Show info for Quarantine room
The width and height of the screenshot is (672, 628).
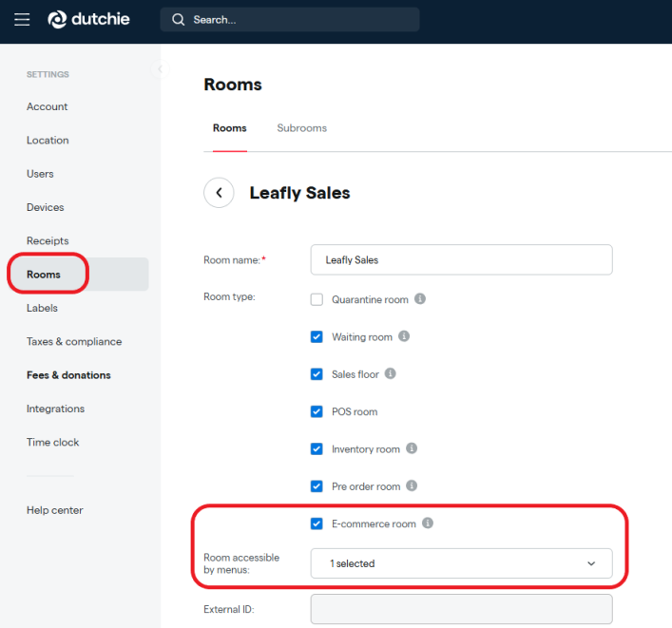click(x=420, y=298)
